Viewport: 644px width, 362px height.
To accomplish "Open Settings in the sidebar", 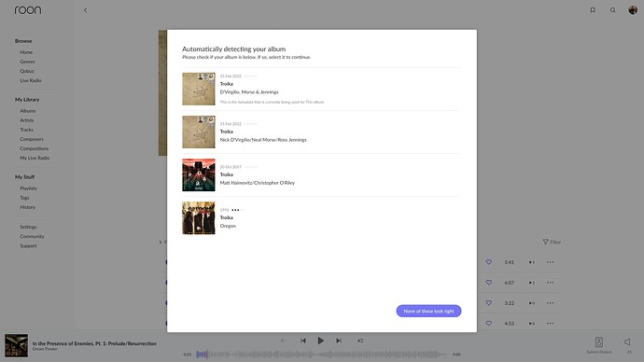I will 28,227.
